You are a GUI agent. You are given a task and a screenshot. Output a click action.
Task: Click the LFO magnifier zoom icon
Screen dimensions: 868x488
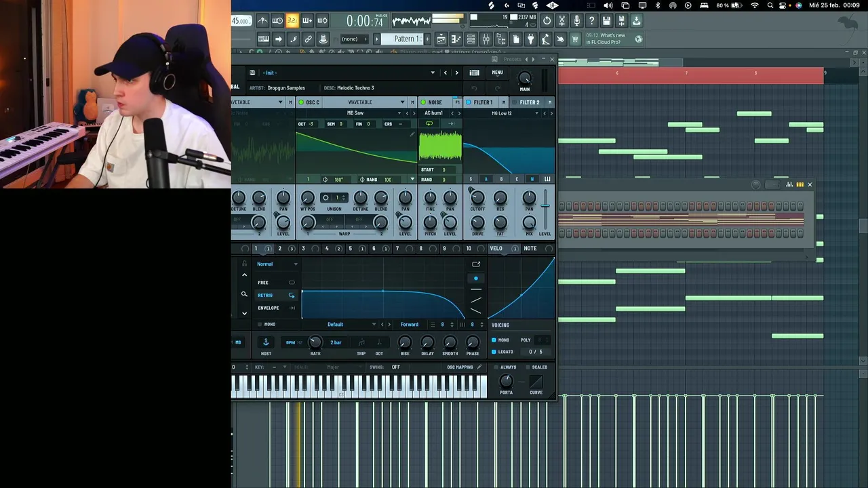pyautogui.click(x=244, y=294)
